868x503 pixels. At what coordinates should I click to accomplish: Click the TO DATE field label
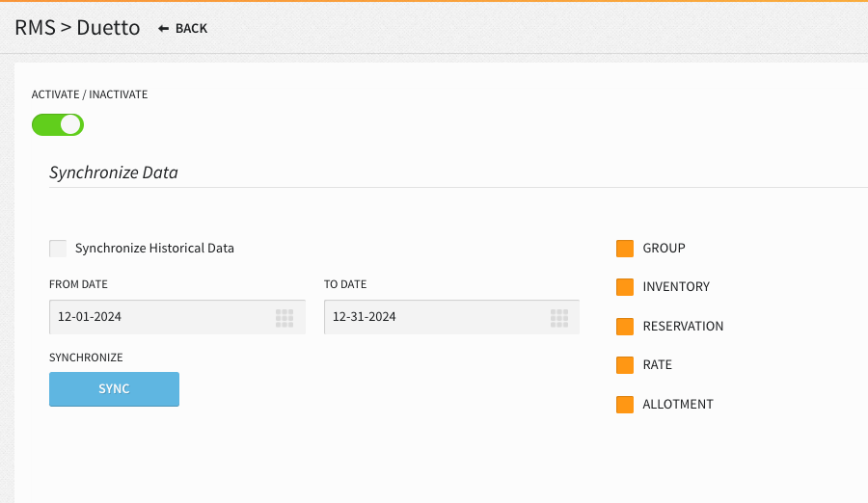(x=345, y=284)
